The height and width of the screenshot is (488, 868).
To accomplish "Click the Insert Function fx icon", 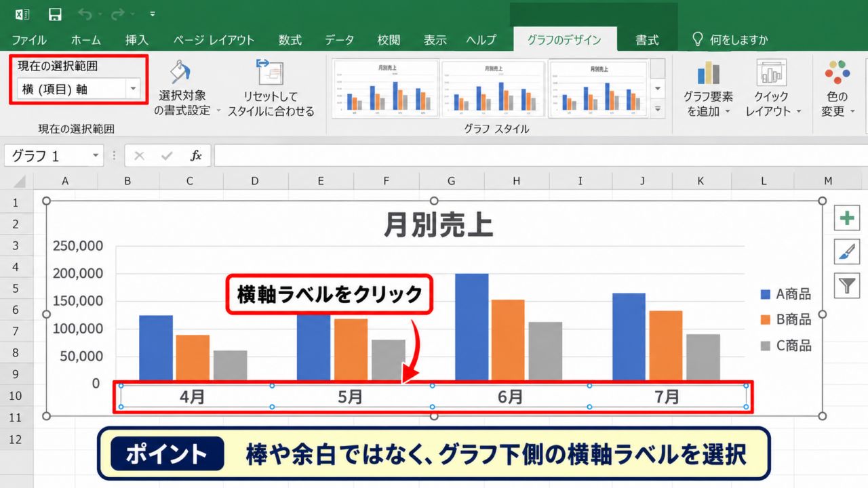I will (196, 156).
